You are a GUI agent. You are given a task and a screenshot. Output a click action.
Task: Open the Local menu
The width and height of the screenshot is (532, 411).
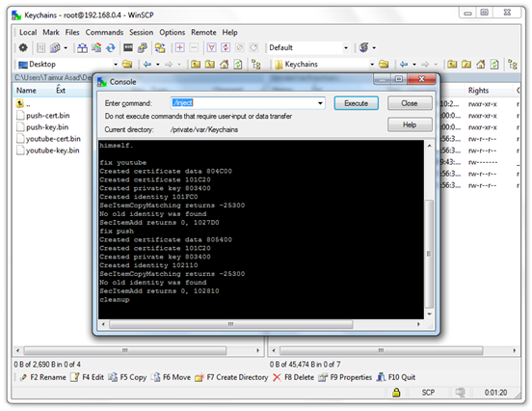coord(28,32)
